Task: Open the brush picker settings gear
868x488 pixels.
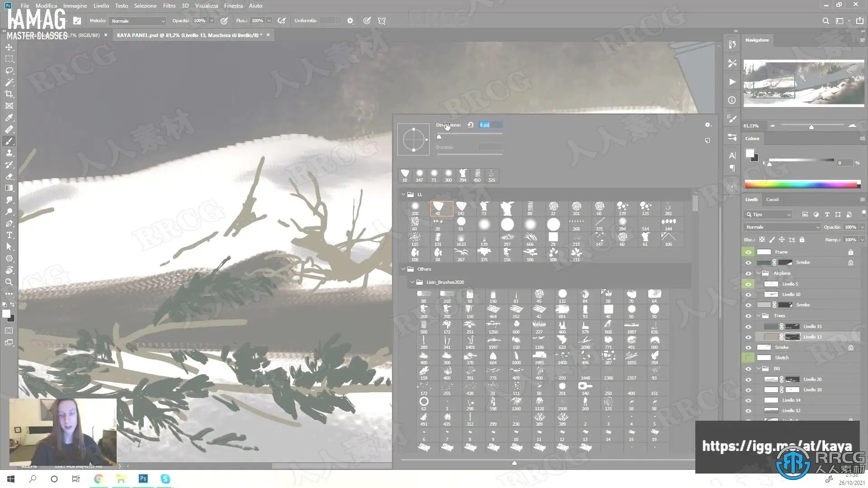Action: tap(708, 125)
